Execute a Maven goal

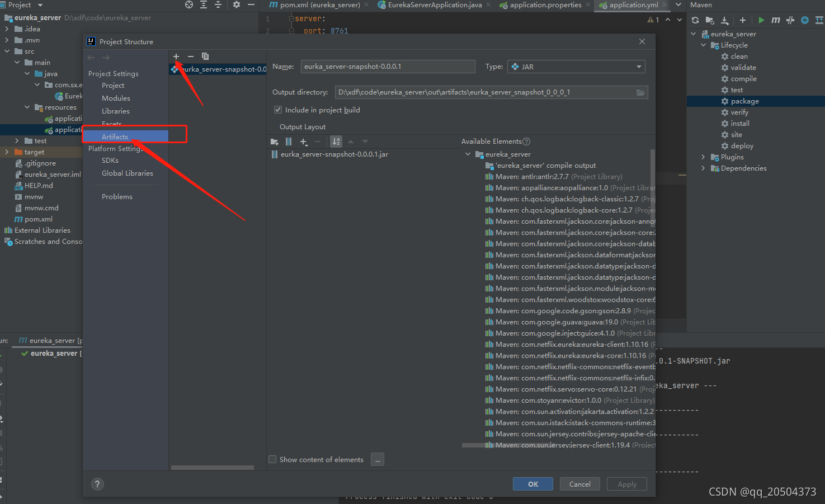pos(776,20)
